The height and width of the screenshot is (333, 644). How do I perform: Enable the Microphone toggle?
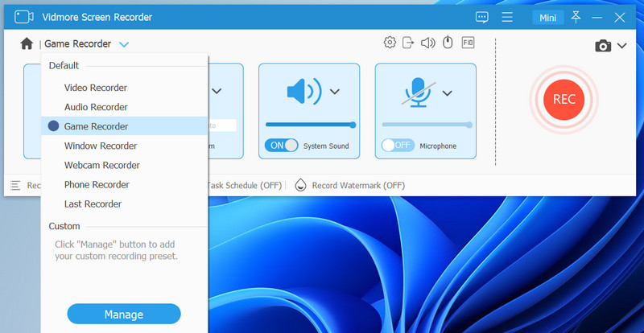(397, 146)
